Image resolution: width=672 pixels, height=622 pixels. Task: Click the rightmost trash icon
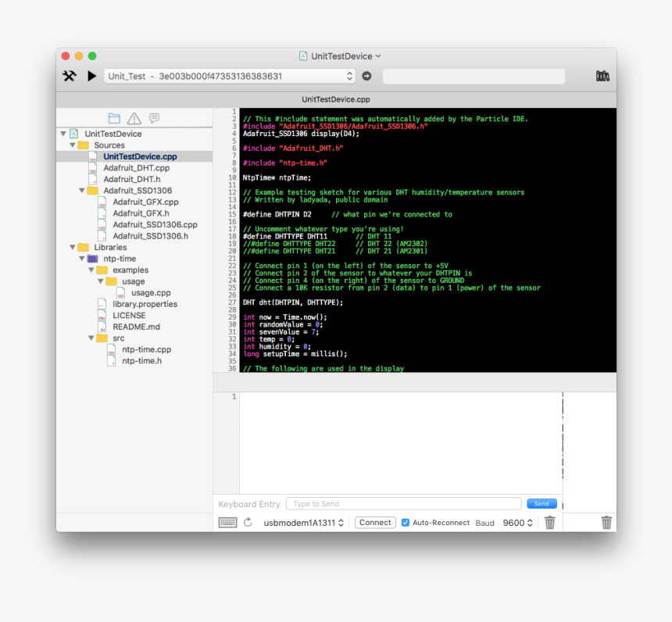click(606, 522)
